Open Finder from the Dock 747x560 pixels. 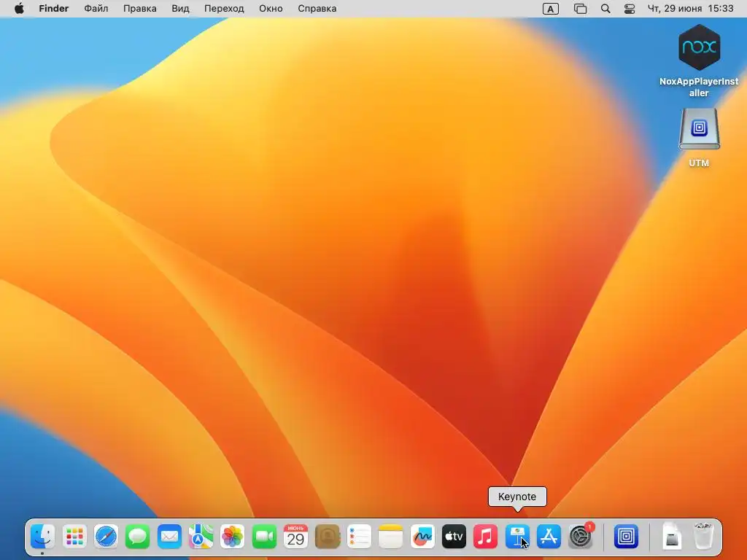point(43,537)
